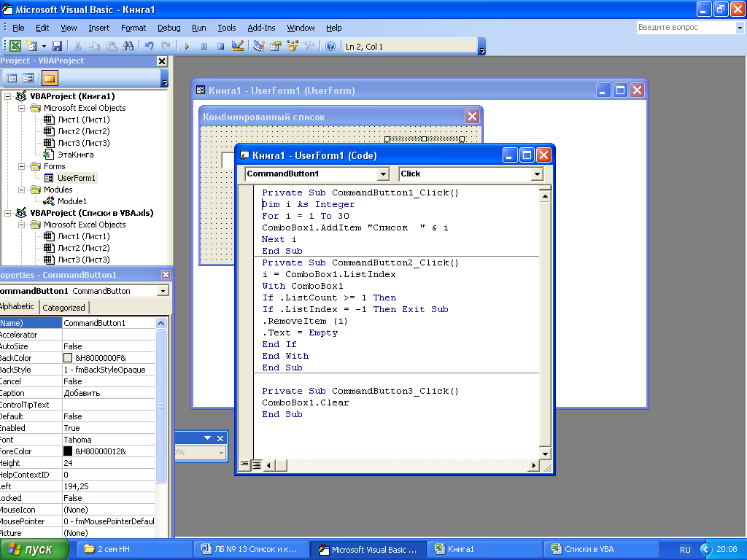Click the Visual Basic Help question icon
The width and height of the screenshot is (747, 560).
(330, 46)
